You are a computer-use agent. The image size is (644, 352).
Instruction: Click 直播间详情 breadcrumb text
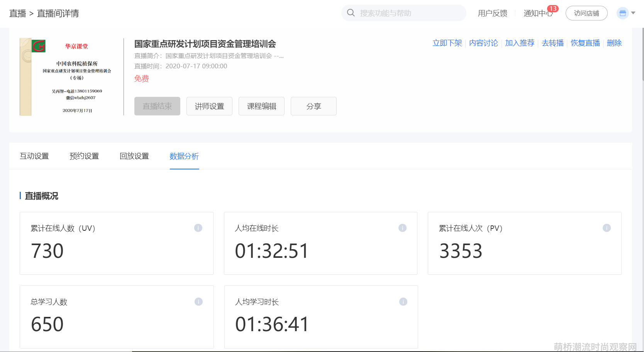point(58,14)
